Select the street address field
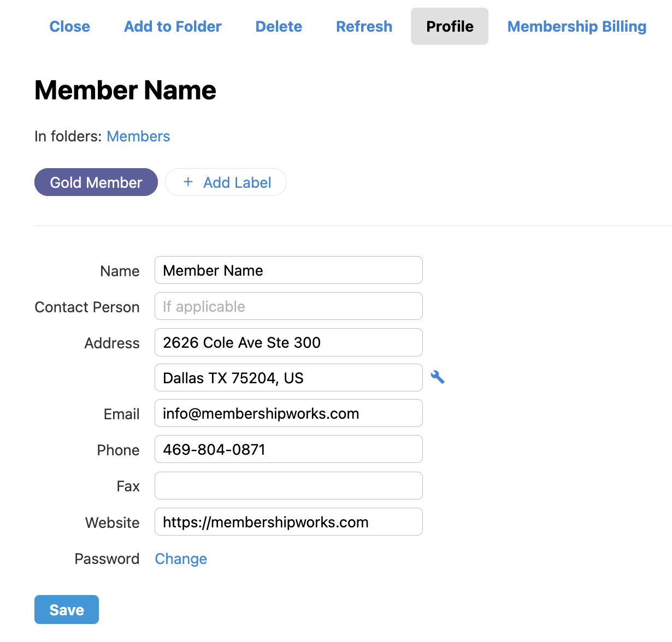The height and width of the screenshot is (642, 672). 288,342
